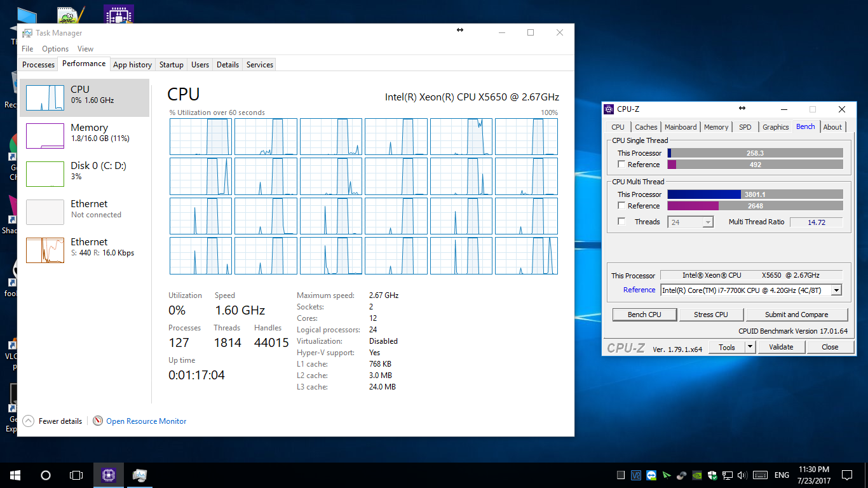Switch to the Processes tab
The width and height of the screenshot is (868, 488).
point(38,65)
